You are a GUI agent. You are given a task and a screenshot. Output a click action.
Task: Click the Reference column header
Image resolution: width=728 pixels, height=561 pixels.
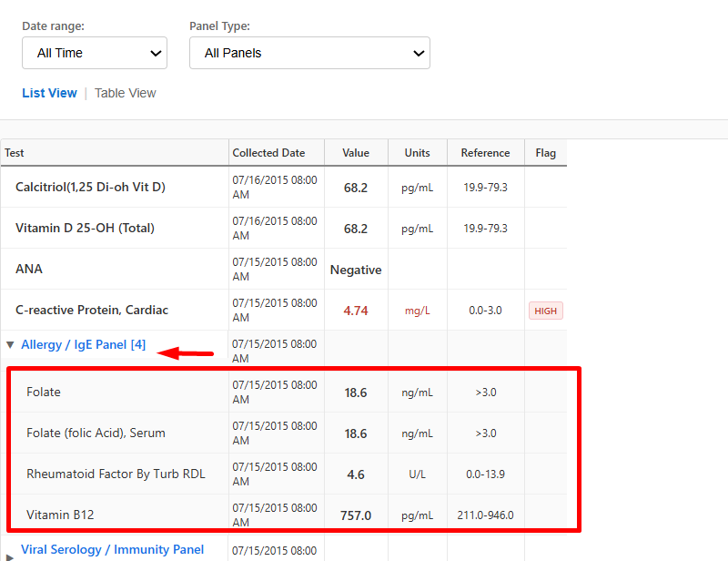485,153
